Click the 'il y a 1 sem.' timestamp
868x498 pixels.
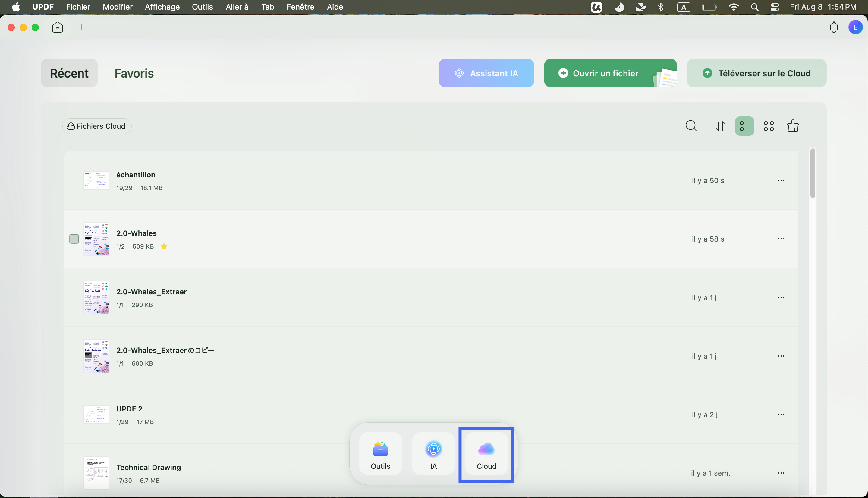[710, 473]
